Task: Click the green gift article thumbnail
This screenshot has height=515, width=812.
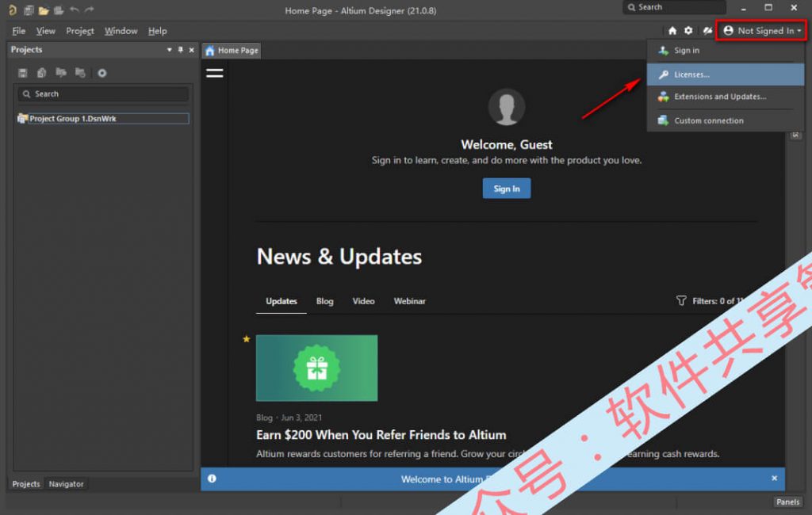Action: pos(317,368)
